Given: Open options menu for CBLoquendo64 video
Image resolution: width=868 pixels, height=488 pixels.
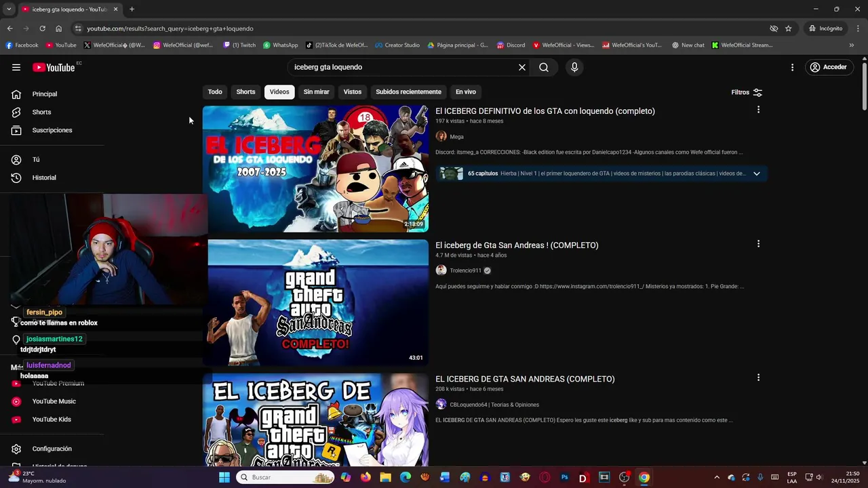Looking at the screenshot, I should click(758, 378).
